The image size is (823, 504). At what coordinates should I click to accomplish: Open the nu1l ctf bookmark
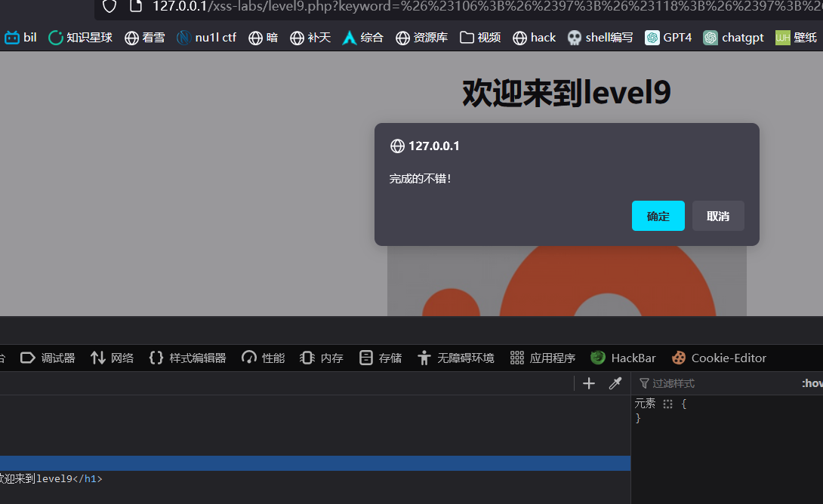click(x=206, y=37)
